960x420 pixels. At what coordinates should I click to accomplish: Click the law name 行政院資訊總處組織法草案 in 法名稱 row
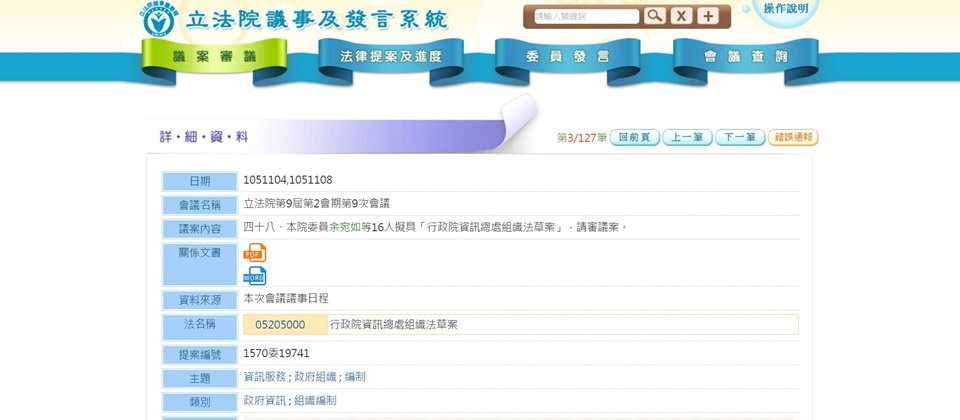tap(394, 325)
